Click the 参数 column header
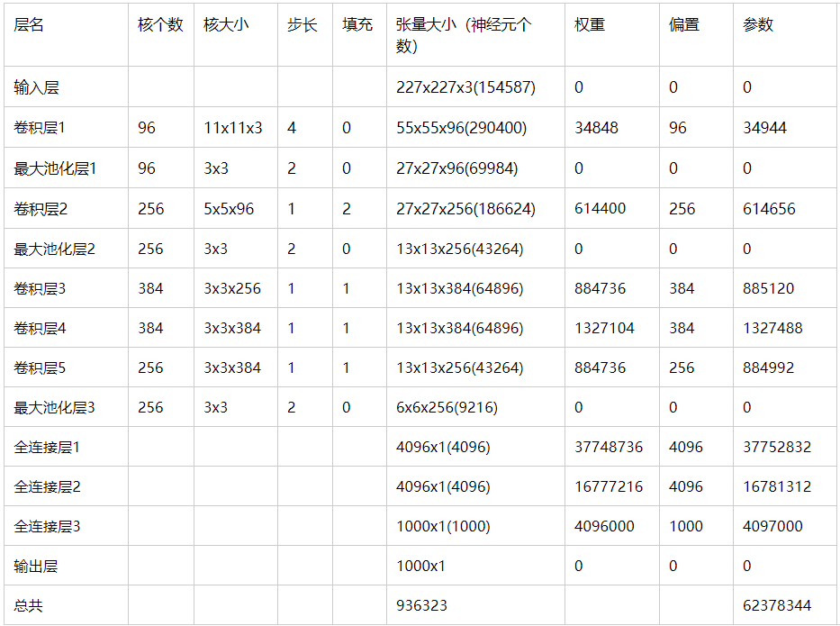The image size is (840, 626). 758,24
